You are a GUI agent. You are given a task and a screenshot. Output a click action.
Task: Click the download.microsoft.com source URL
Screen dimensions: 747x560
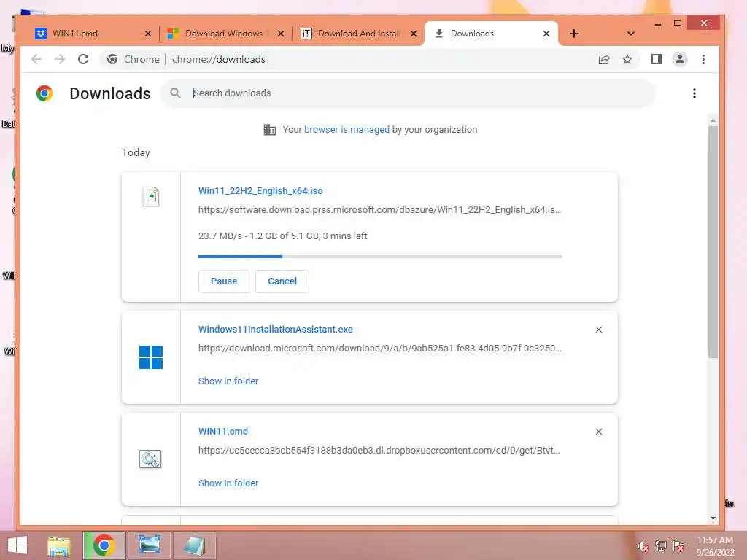pyautogui.click(x=379, y=349)
